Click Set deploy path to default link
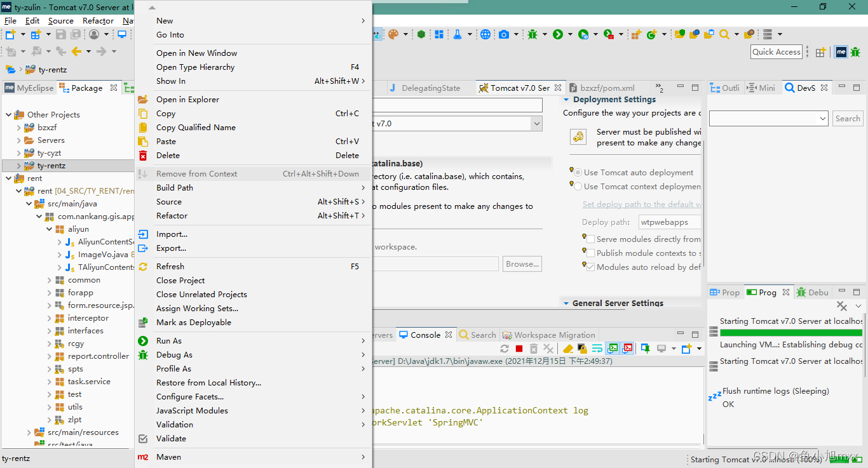The width and height of the screenshot is (868, 468). click(x=642, y=204)
